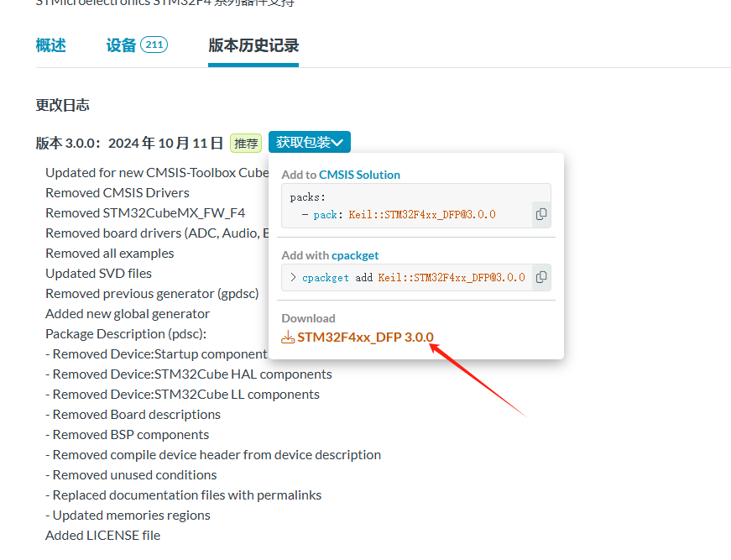
Task: Open the cpackget link
Action: (x=355, y=255)
